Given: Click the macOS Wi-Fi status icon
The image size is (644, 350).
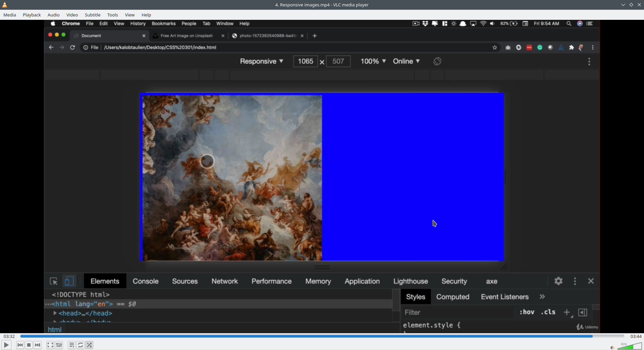Looking at the screenshot, I should click(x=483, y=24).
